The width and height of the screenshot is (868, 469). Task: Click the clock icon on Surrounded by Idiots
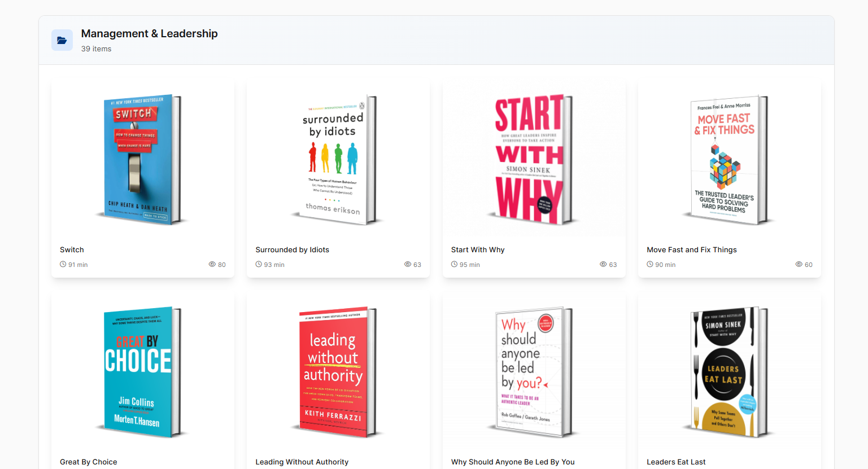(x=259, y=264)
